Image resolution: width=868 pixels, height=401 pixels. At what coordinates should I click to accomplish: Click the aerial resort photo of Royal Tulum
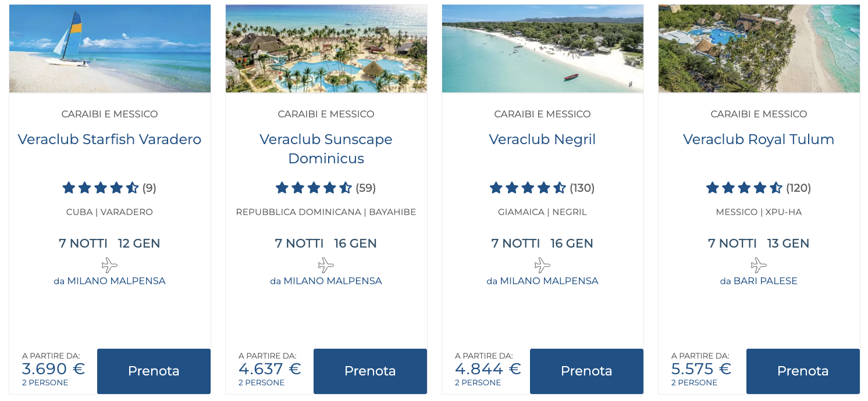759,49
